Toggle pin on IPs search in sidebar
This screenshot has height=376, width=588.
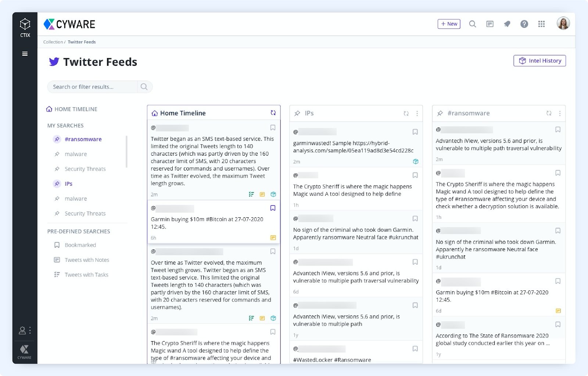click(x=57, y=184)
